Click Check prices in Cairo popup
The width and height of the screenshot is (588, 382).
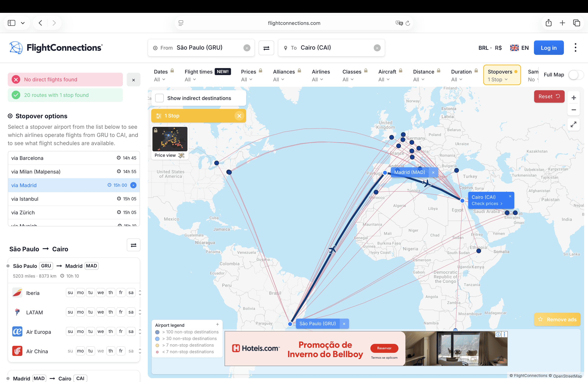coord(487,204)
